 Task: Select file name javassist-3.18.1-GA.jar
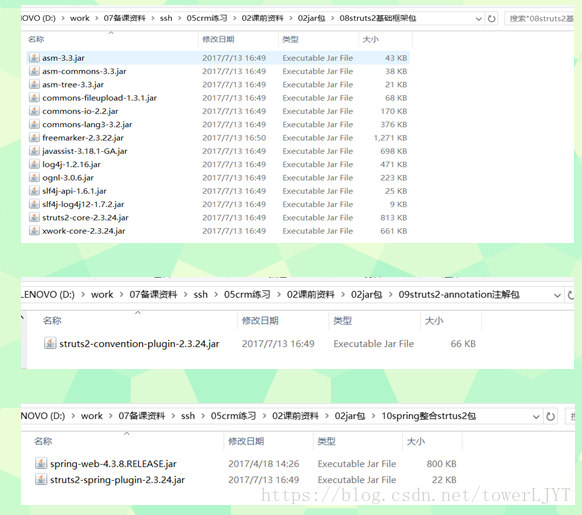tap(85, 151)
